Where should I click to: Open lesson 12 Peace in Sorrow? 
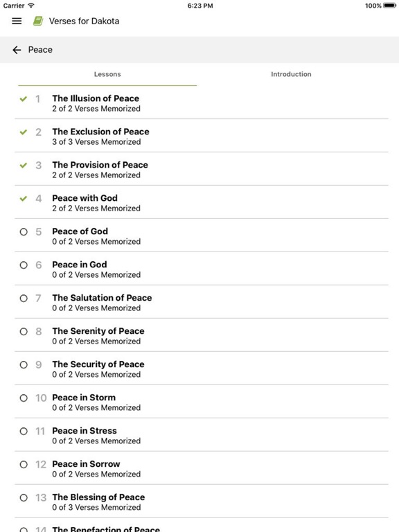[x=202, y=468]
